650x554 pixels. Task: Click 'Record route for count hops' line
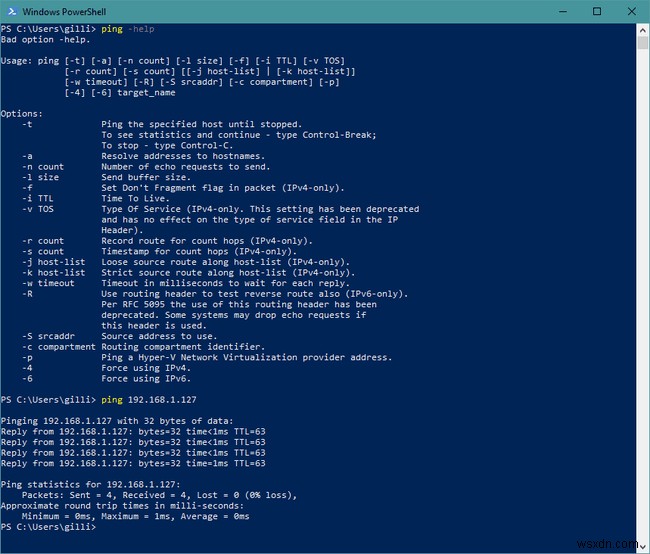pyautogui.click(x=207, y=241)
